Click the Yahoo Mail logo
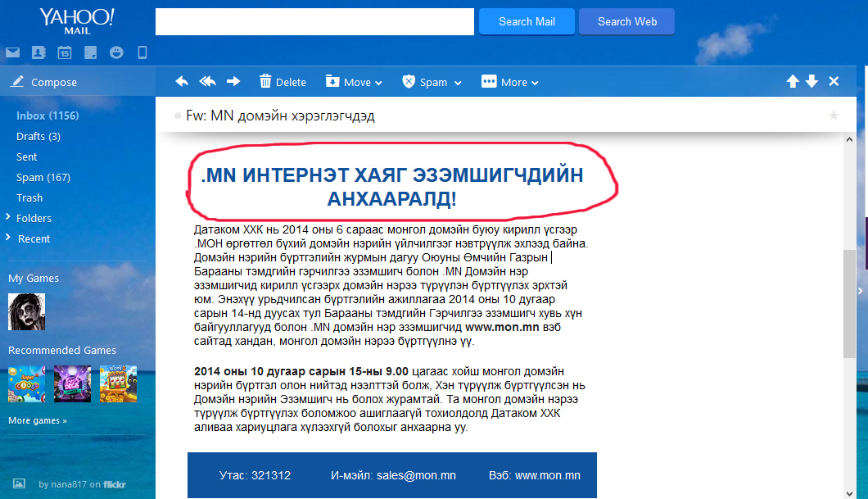The width and height of the screenshot is (868, 499). (77, 21)
